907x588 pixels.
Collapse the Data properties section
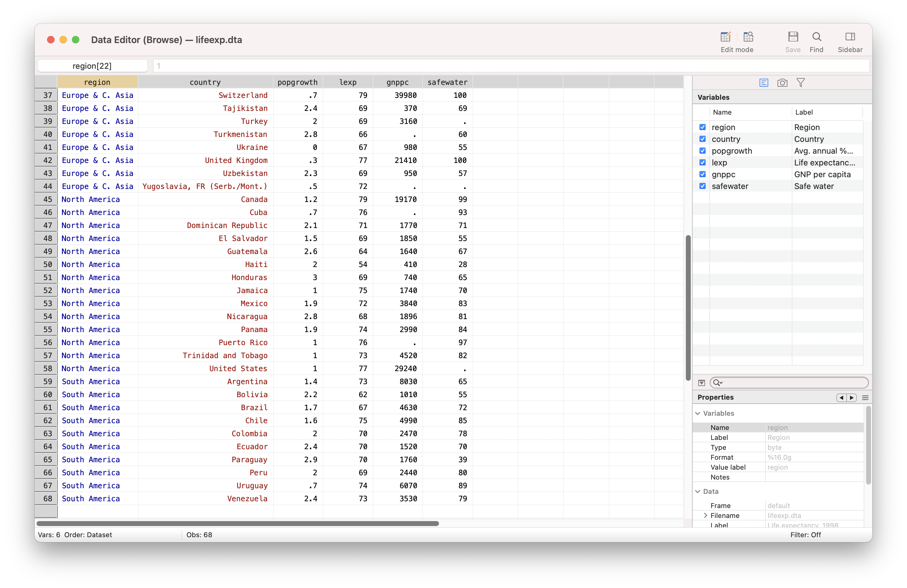[698, 492]
